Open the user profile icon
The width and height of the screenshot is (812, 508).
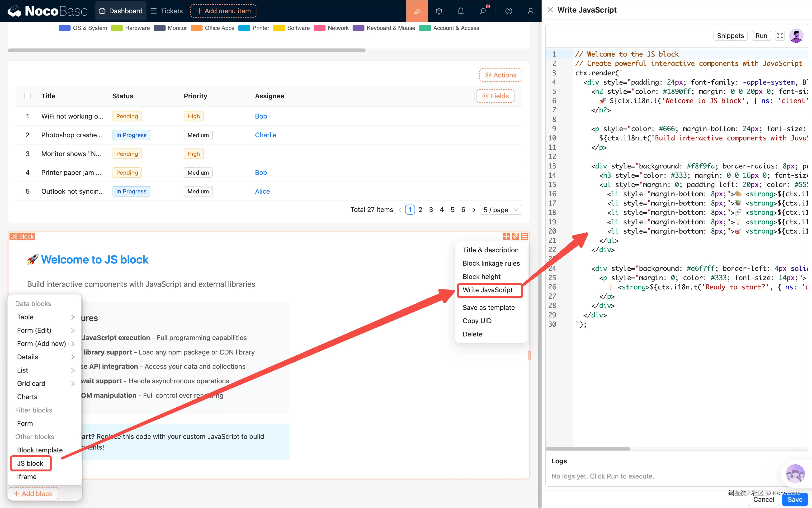click(x=530, y=11)
